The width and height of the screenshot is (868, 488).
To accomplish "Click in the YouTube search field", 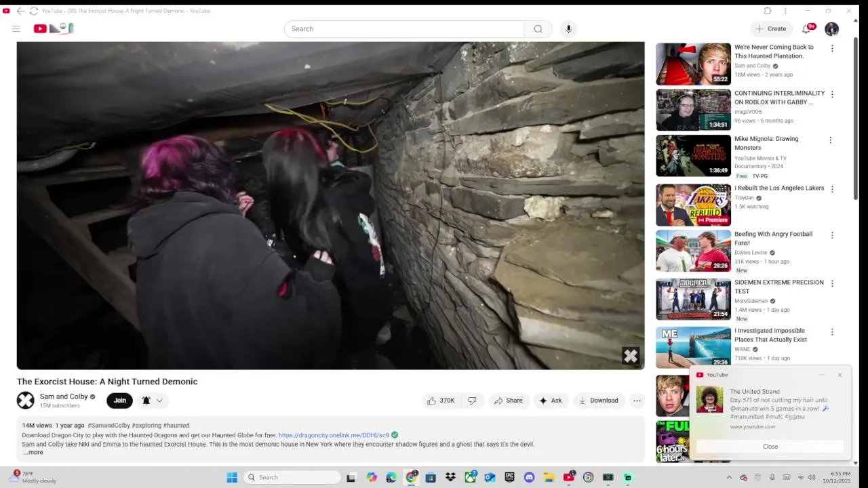I will [x=404, y=28].
